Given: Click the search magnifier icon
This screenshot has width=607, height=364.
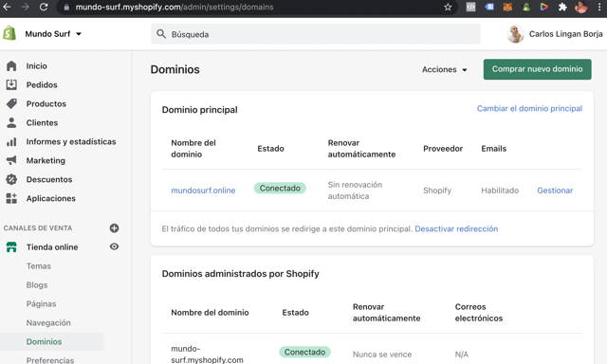Looking at the screenshot, I should (x=161, y=34).
